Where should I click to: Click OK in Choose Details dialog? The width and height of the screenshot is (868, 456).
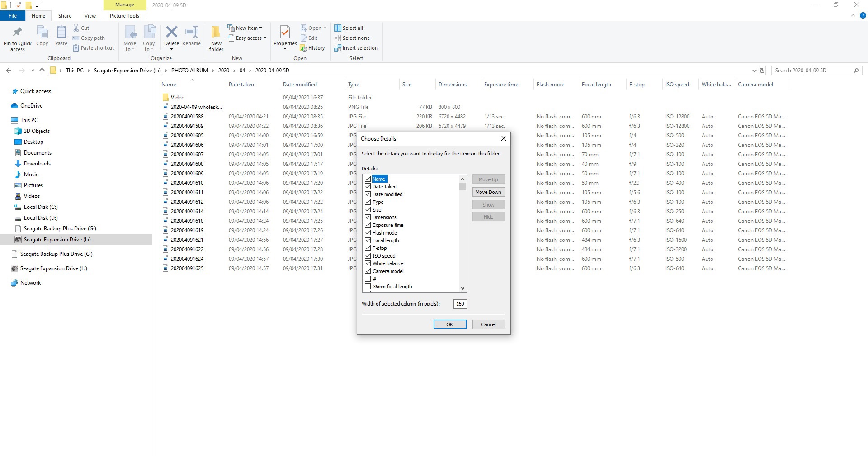coord(450,324)
